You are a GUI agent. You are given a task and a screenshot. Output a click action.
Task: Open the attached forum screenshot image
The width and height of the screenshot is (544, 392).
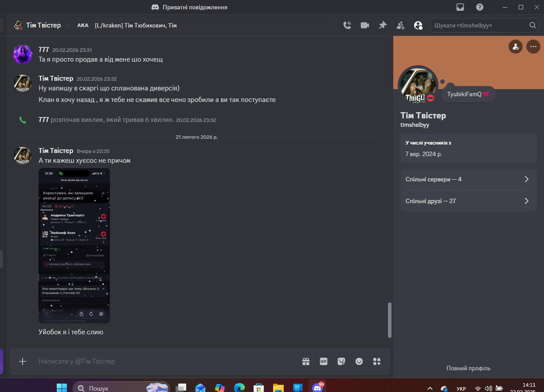(74, 246)
